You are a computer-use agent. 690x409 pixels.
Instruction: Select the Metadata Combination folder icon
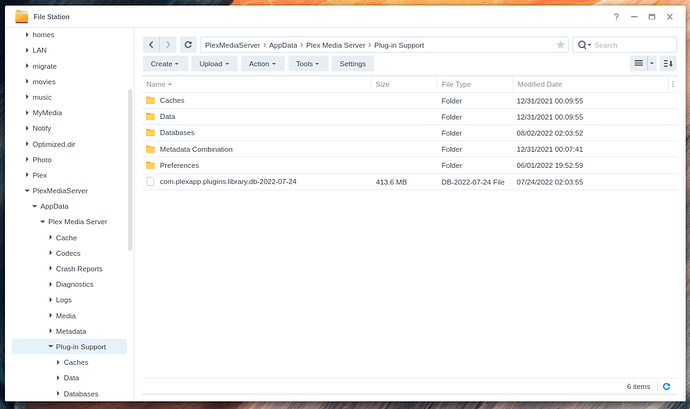150,149
